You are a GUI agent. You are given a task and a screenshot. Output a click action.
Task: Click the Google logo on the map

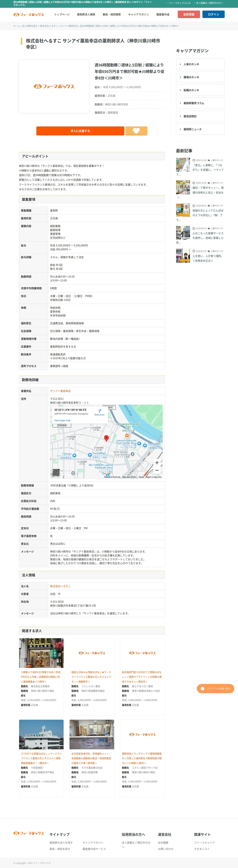(x=107, y=473)
